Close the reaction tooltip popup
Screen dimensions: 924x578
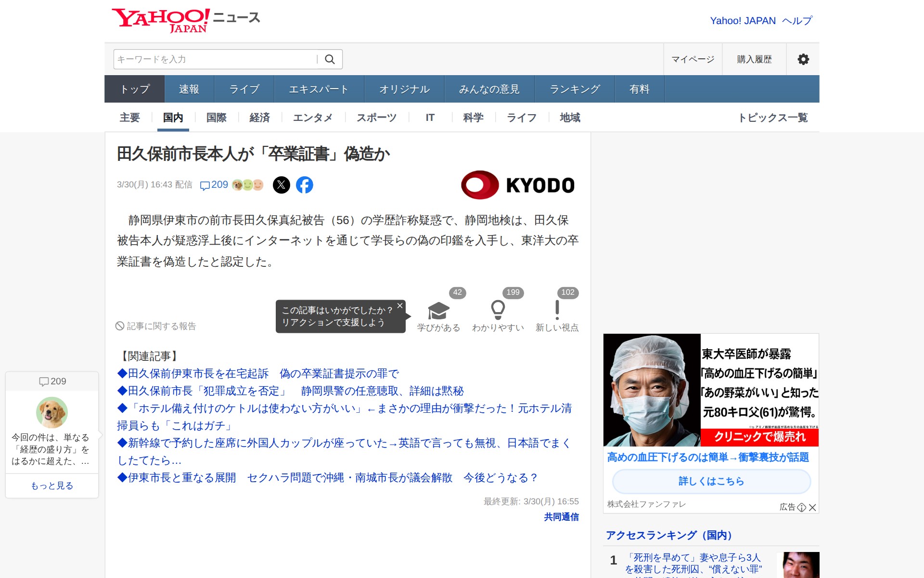[x=399, y=306]
